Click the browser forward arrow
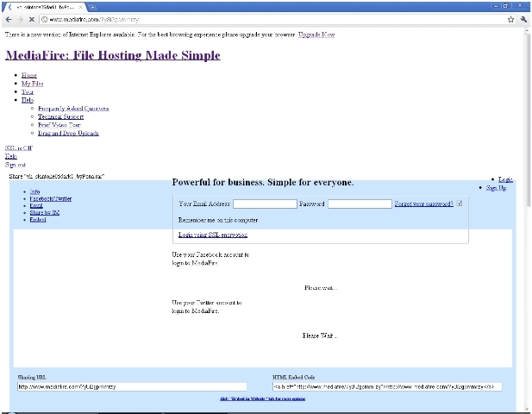Screen dimensions: 532x414 pyautogui.click(x=20, y=18)
